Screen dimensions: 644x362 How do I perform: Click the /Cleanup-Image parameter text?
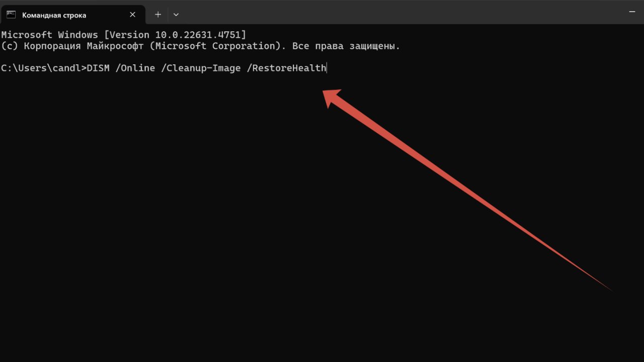click(201, 68)
